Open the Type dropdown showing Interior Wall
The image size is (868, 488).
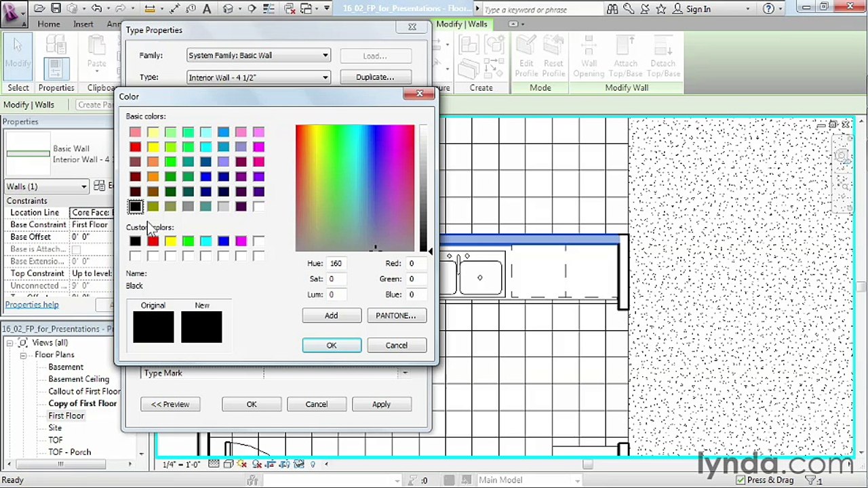tap(258, 77)
